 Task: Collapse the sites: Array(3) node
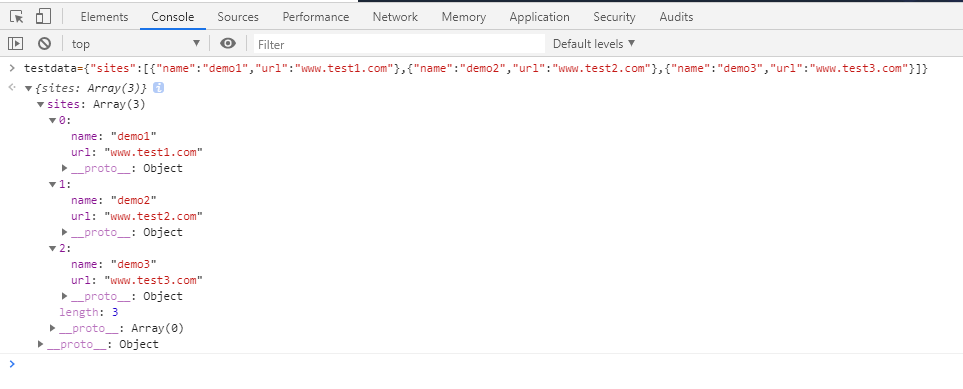tap(41, 104)
